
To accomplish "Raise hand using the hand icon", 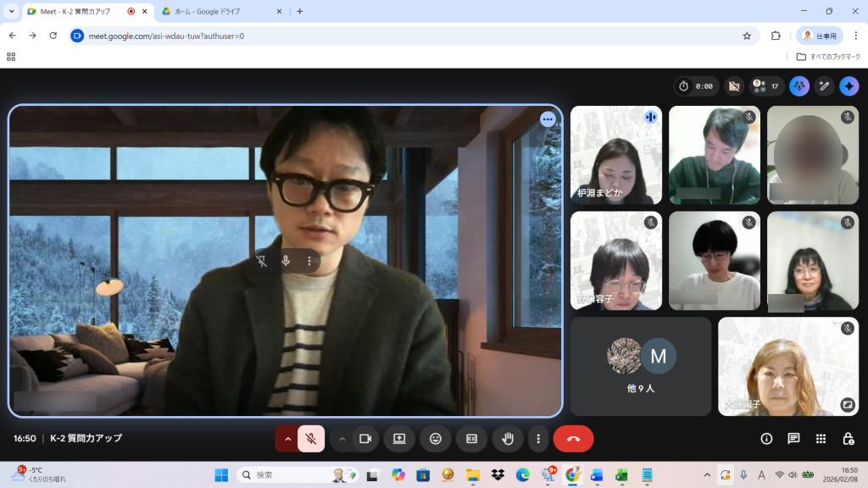I will (x=508, y=439).
